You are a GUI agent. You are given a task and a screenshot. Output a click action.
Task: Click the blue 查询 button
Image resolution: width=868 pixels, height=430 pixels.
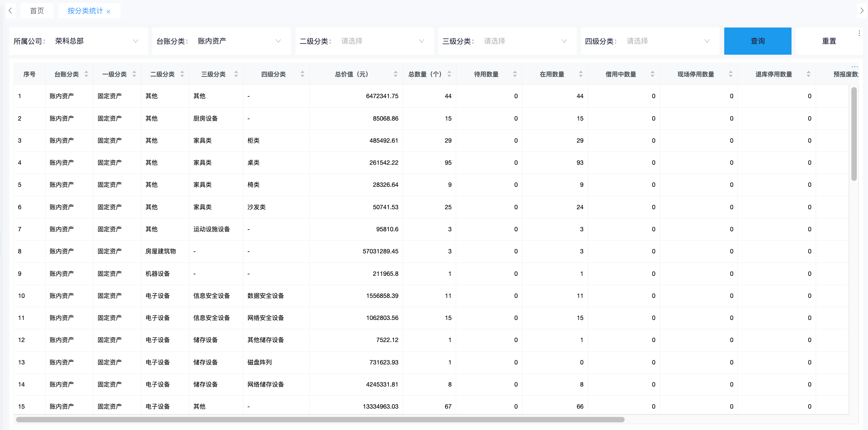point(757,41)
